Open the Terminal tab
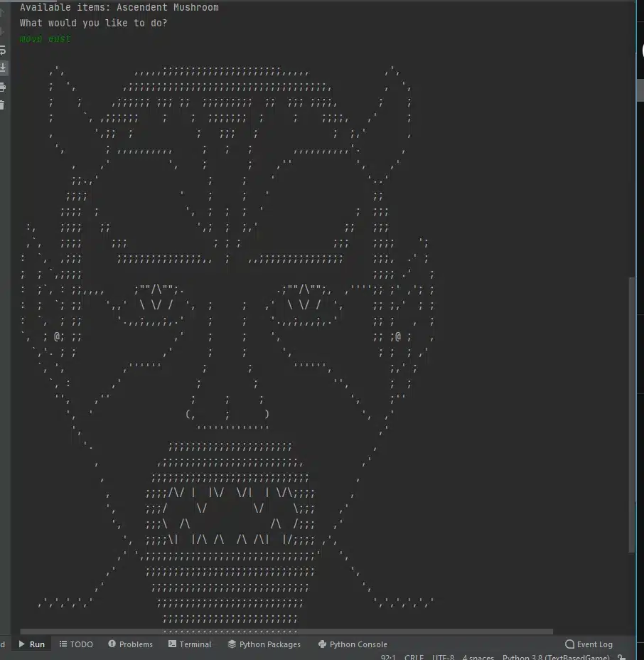644x660 pixels. (x=190, y=644)
